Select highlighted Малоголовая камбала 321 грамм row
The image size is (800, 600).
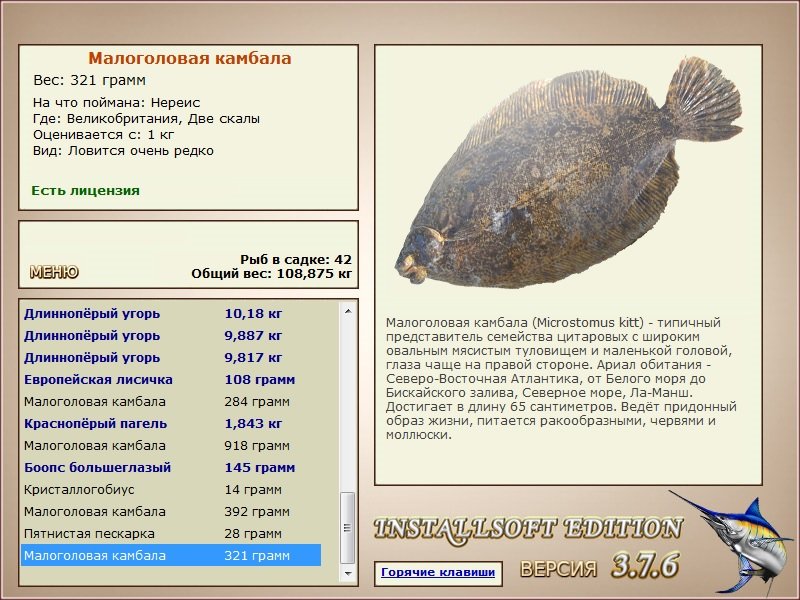[x=171, y=555]
